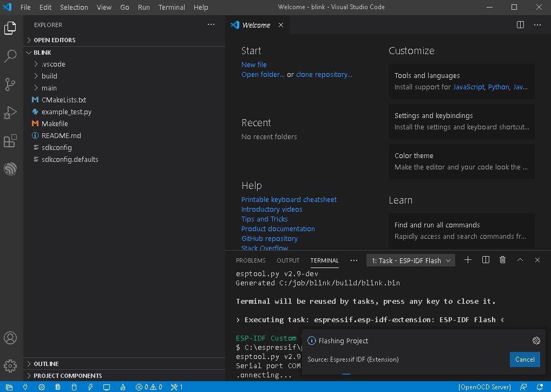Show more panel tabs ellipsis

click(354, 260)
